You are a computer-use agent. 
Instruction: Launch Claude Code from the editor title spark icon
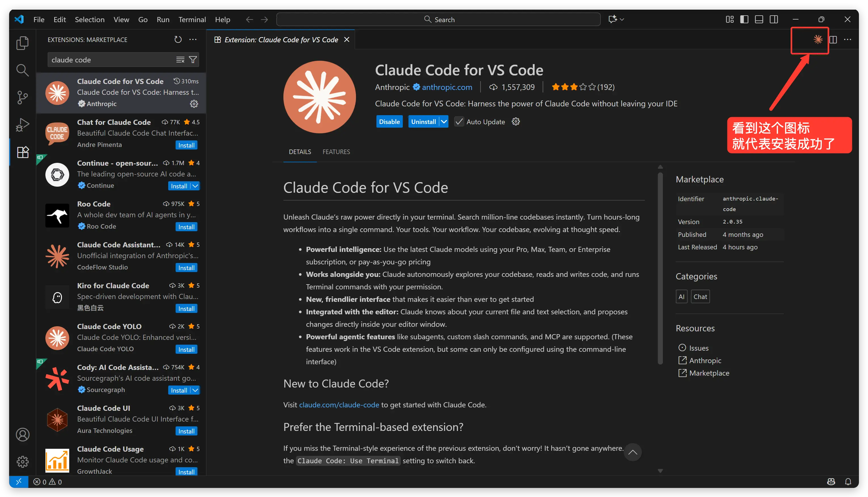click(818, 40)
